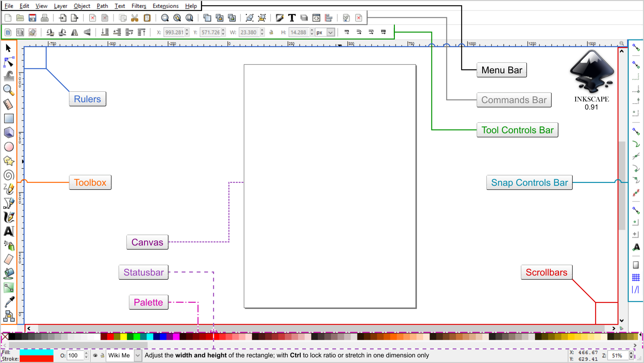Screen dimensions: 644x363
Task: Click the Paste clipboard icon
Action: [x=147, y=18]
